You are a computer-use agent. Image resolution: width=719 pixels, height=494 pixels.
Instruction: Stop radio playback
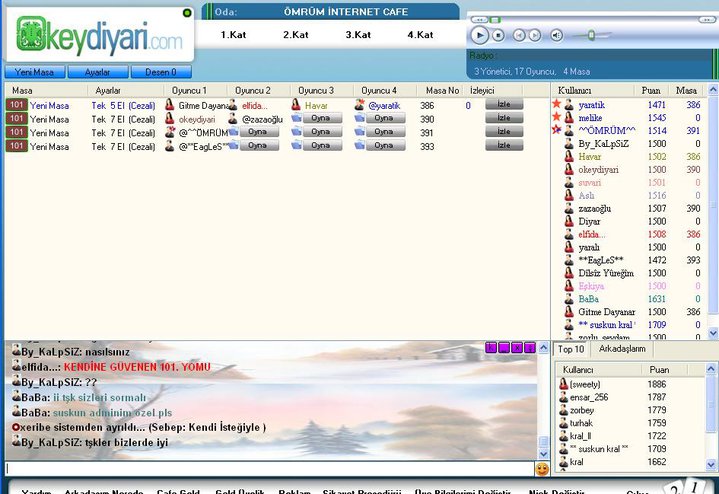tap(498, 35)
